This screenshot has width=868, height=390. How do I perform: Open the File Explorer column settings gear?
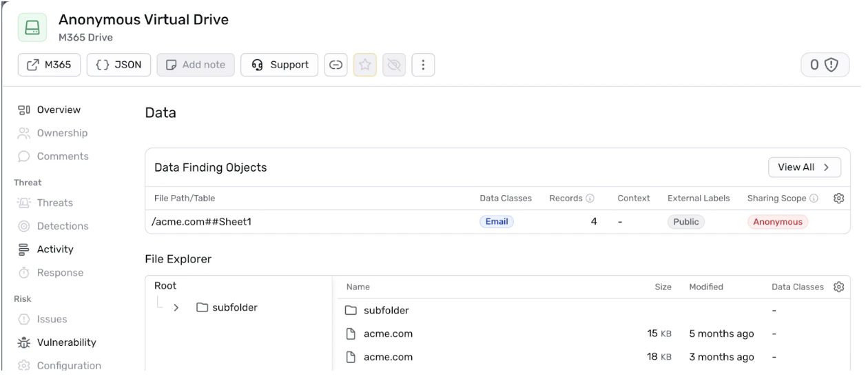838,287
